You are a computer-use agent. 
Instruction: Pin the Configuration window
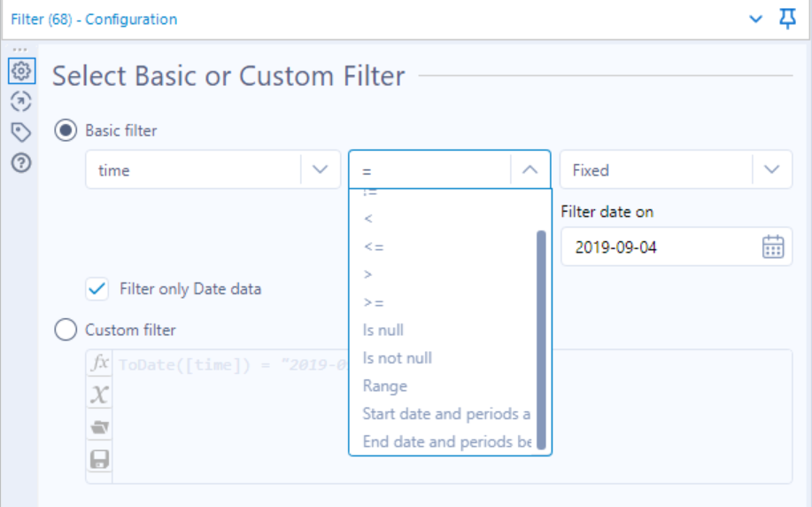coord(787,19)
